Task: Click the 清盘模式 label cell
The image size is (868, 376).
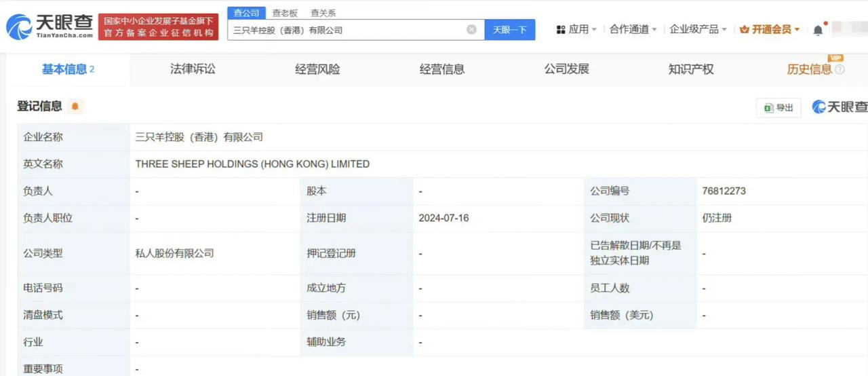Action: point(73,316)
